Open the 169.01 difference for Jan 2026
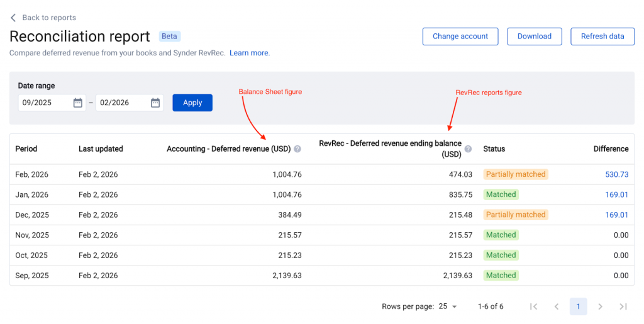The width and height of the screenshot is (644, 324). point(616,194)
